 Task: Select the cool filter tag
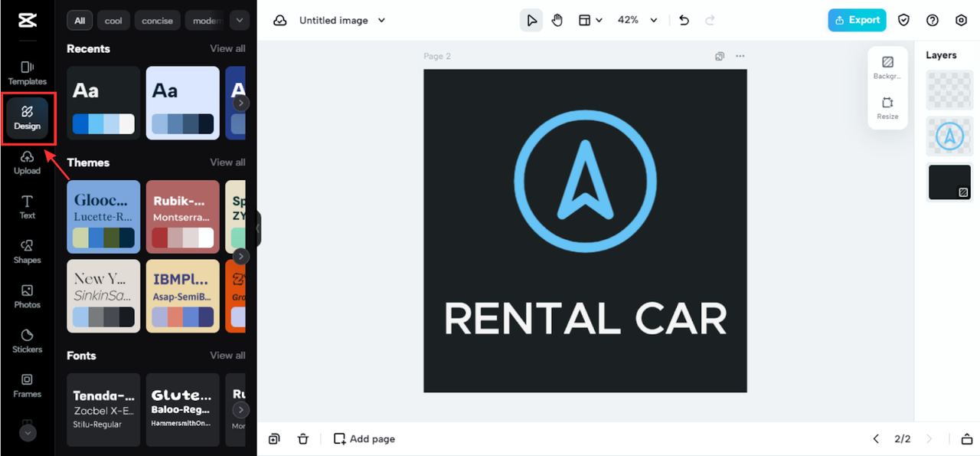click(113, 21)
